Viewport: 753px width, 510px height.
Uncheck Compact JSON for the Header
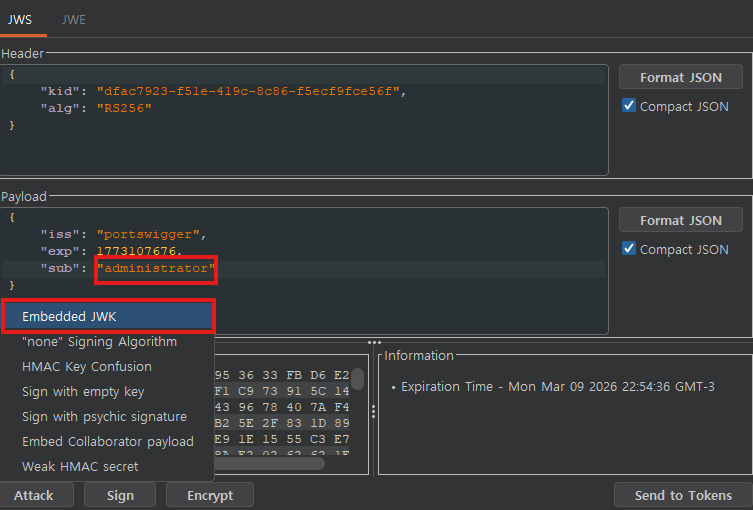pyautogui.click(x=629, y=106)
